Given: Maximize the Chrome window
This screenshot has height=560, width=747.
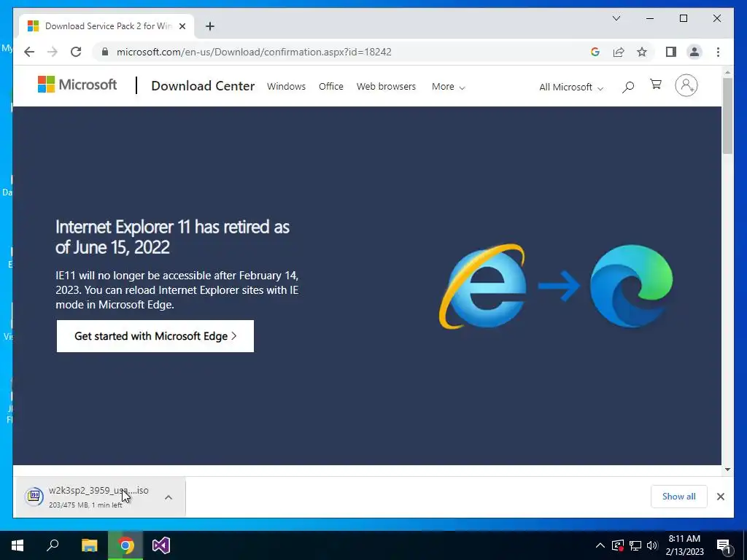Looking at the screenshot, I should pos(683,18).
